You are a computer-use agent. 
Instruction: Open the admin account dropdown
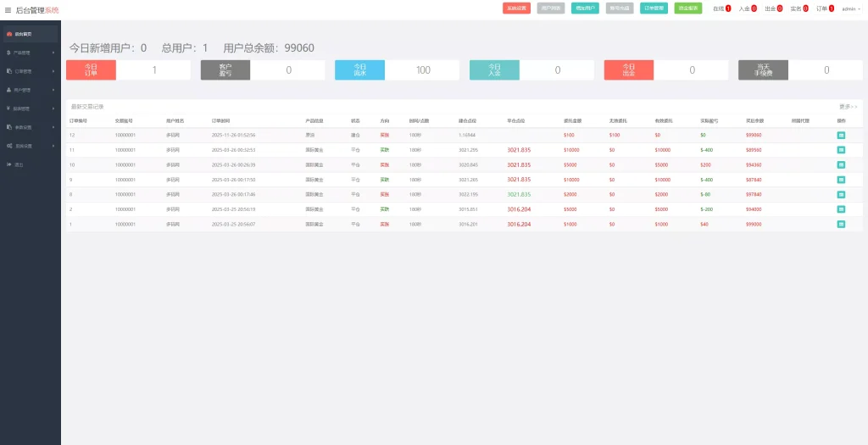point(851,8)
